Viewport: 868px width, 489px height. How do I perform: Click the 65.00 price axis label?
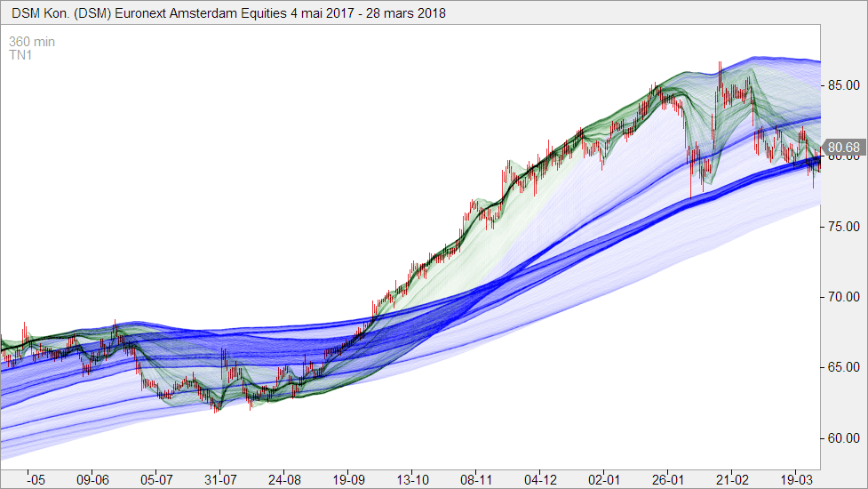point(844,367)
